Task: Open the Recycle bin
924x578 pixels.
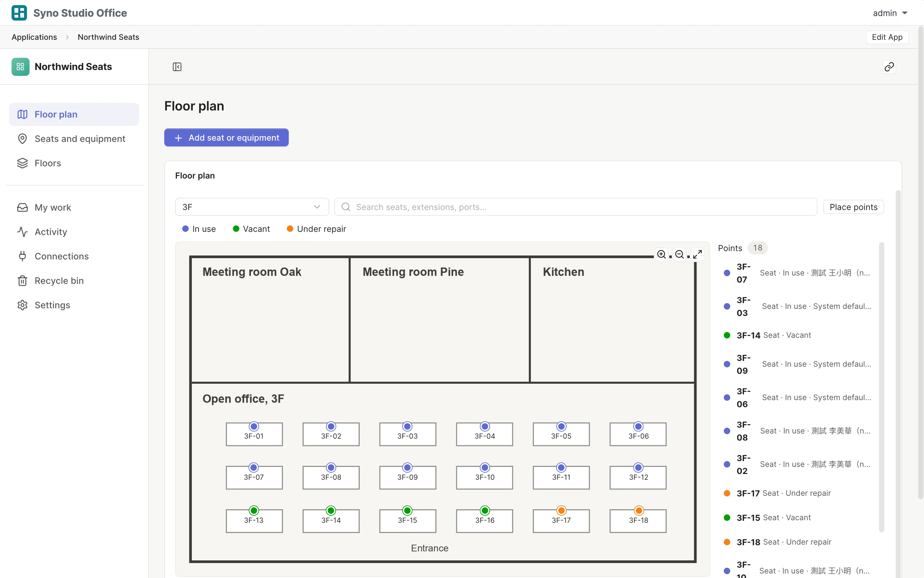Action: (x=74, y=281)
